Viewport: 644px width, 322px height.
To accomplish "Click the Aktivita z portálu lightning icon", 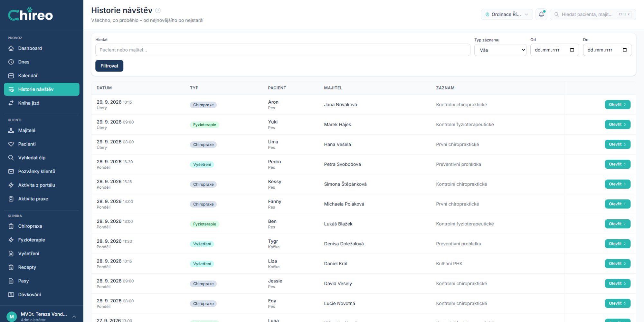I will (11, 185).
